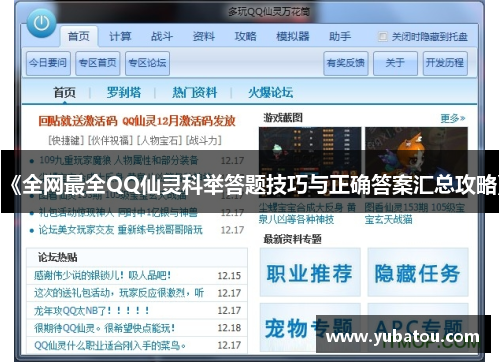
Task: Select the 首页 page navigation link
Action: pyautogui.click(x=65, y=92)
